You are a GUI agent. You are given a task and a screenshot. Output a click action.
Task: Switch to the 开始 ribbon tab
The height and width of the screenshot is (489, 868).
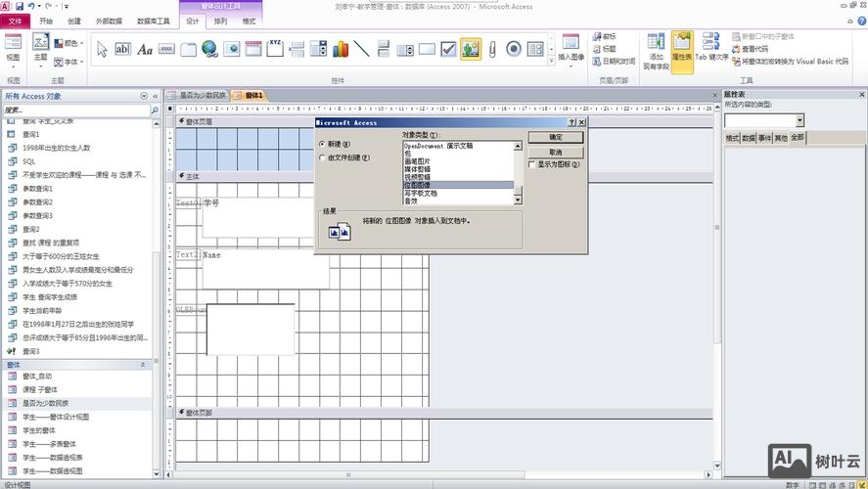pos(46,21)
